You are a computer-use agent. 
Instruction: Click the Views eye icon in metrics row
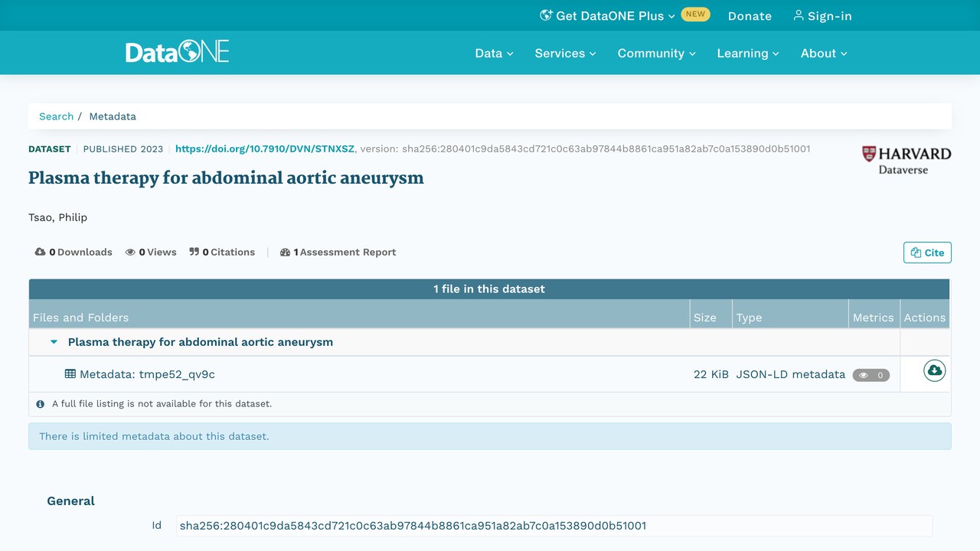point(130,252)
